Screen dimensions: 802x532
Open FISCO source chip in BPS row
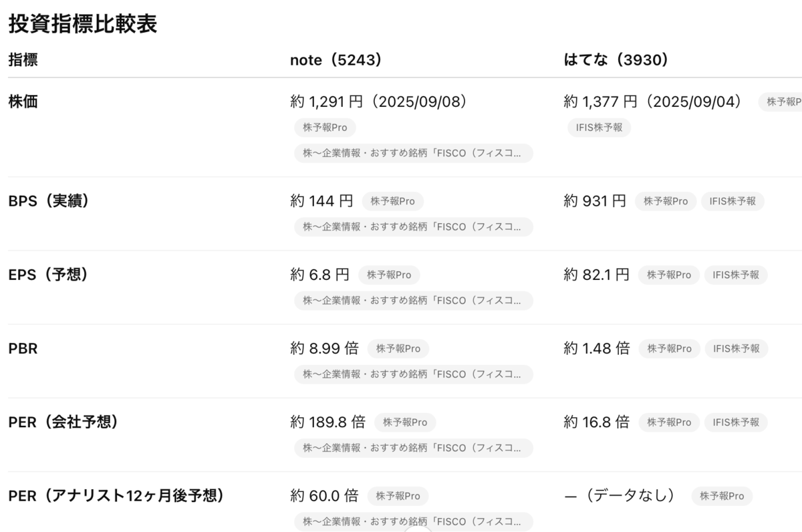pos(414,227)
